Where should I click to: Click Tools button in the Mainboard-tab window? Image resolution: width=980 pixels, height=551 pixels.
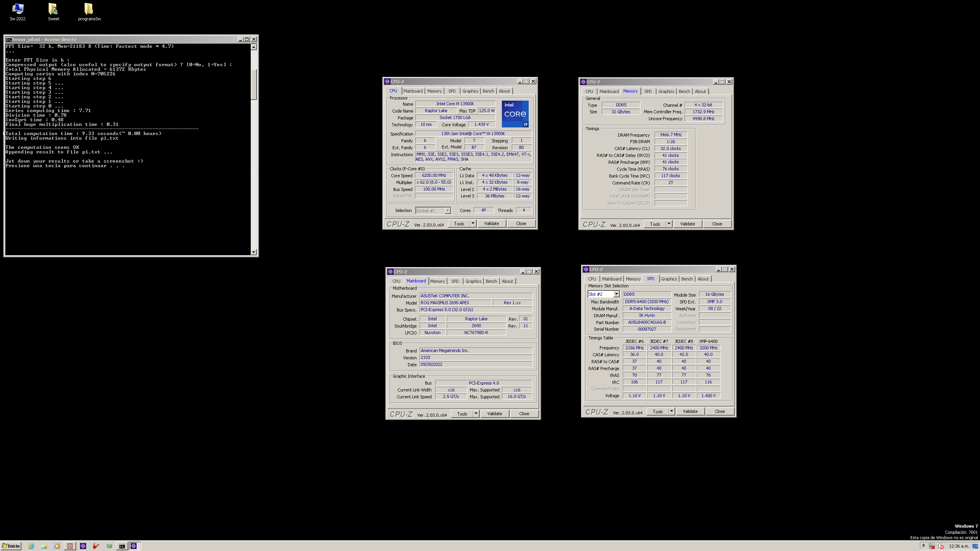click(x=462, y=414)
